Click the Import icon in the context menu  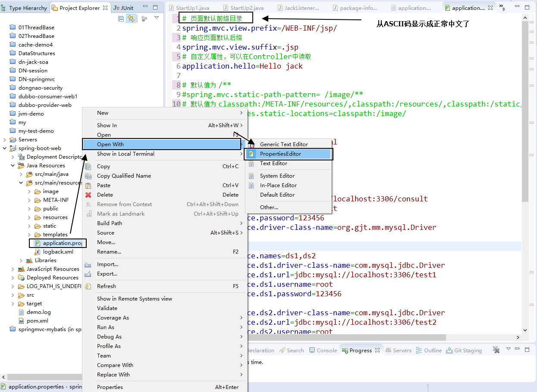point(88,264)
